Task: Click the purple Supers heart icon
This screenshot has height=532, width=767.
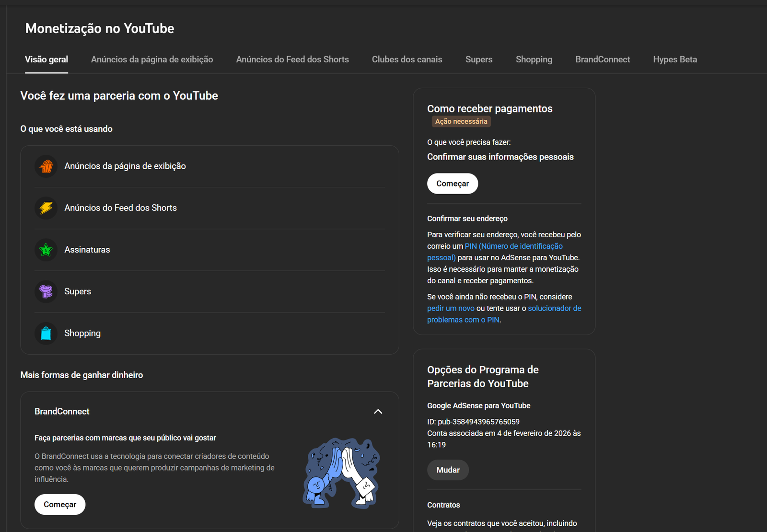Action: coord(46,291)
